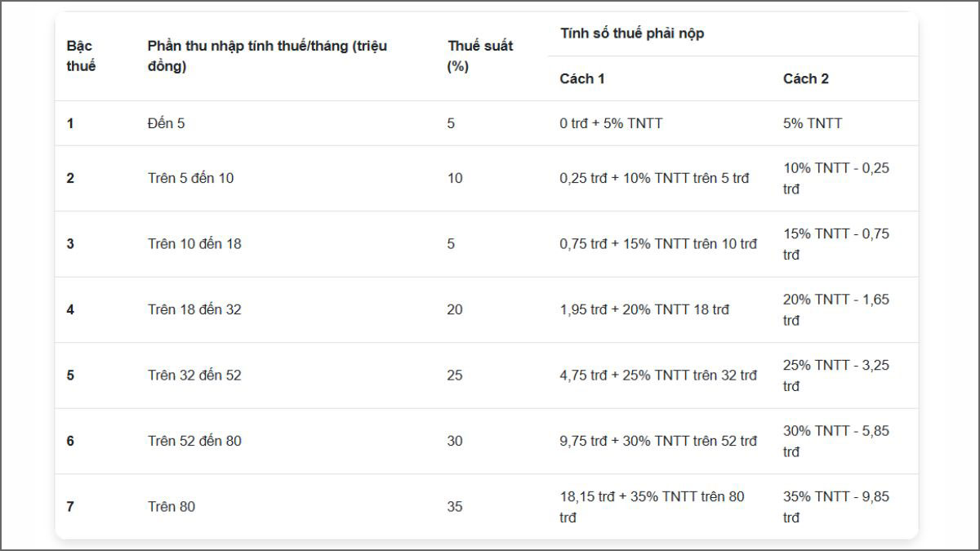The height and width of the screenshot is (551, 980).
Task: Click the 'Phần thu nhập tính thuế/tháng' header
Action: click(x=267, y=56)
